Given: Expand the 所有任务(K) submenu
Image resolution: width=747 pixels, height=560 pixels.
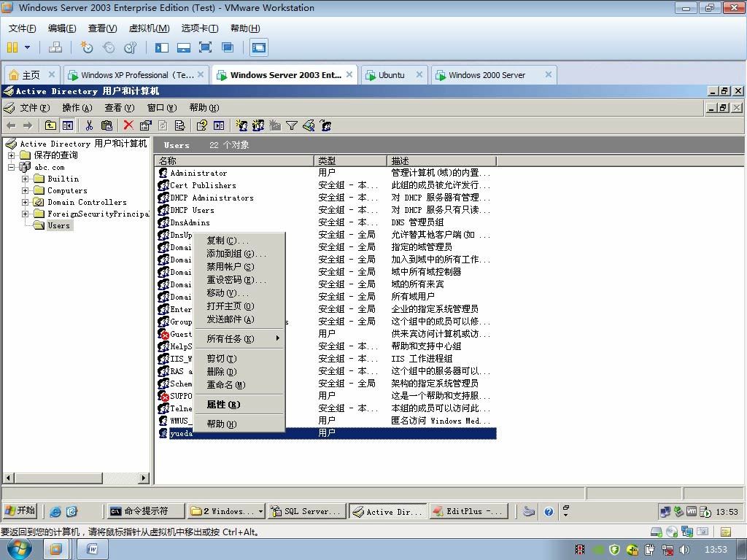Looking at the screenshot, I should tap(239, 338).
